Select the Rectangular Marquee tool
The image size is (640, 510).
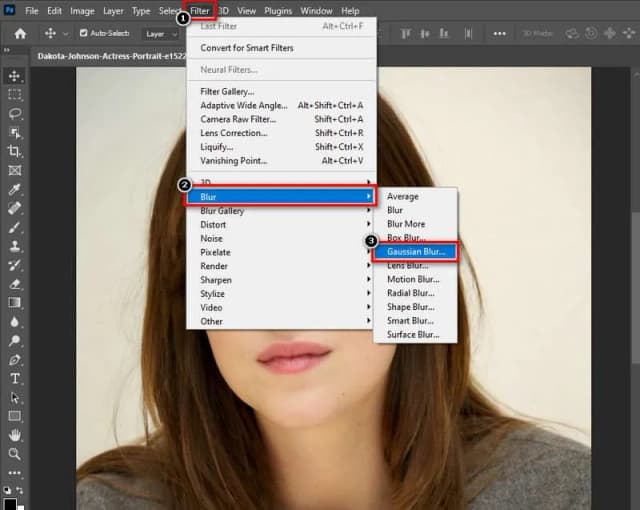click(x=15, y=94)
